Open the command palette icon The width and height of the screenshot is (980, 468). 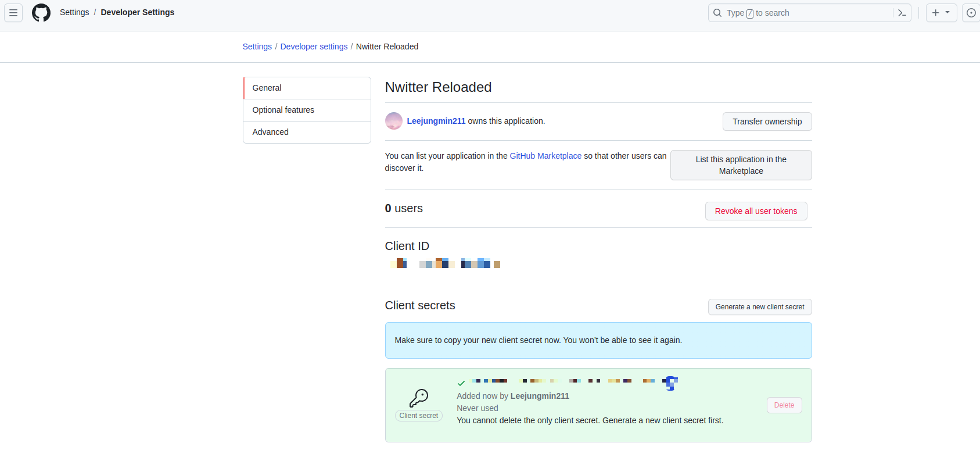tap(902, 13)
